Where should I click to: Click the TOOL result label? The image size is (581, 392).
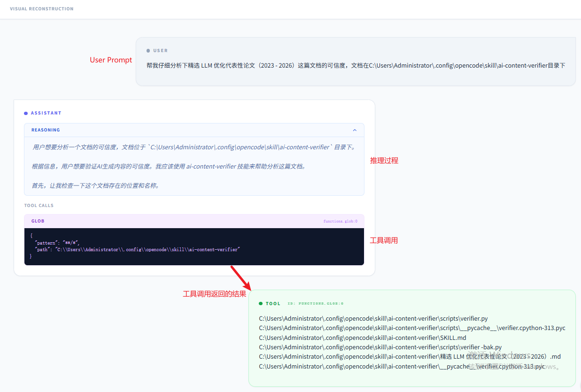[273, 304]
